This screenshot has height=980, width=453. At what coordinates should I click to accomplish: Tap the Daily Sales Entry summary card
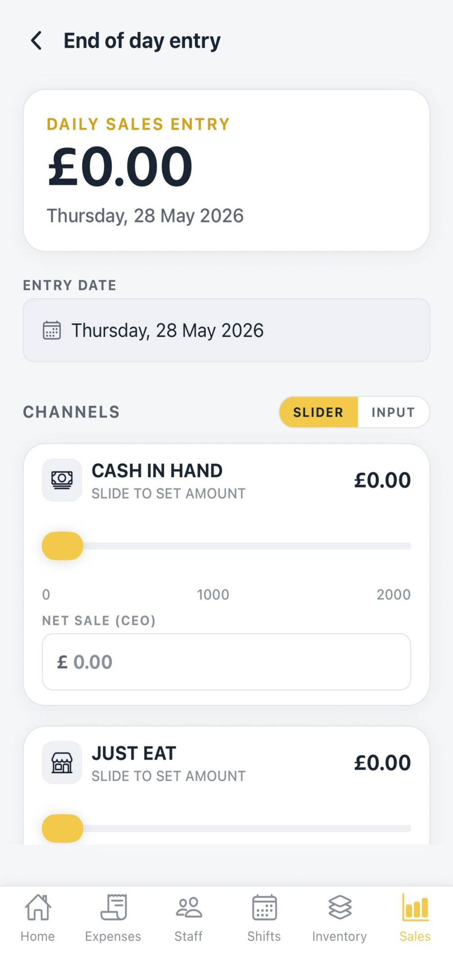click(x=226, y=170)
